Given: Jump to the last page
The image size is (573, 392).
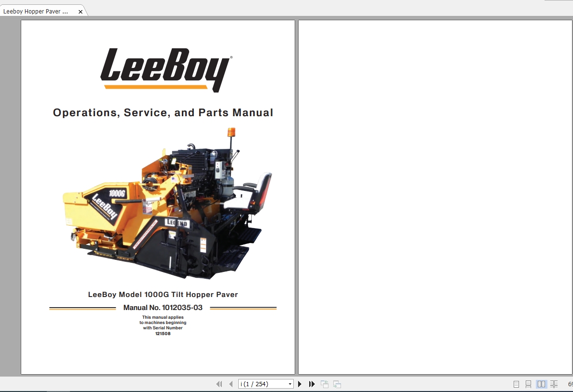Looking at the screenshot, I should click(x=312, y=384).
